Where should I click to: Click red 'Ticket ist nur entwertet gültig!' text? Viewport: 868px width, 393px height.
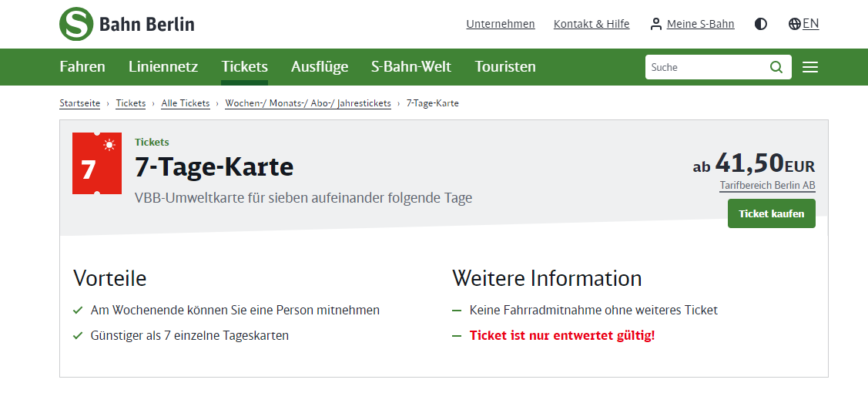562,335
